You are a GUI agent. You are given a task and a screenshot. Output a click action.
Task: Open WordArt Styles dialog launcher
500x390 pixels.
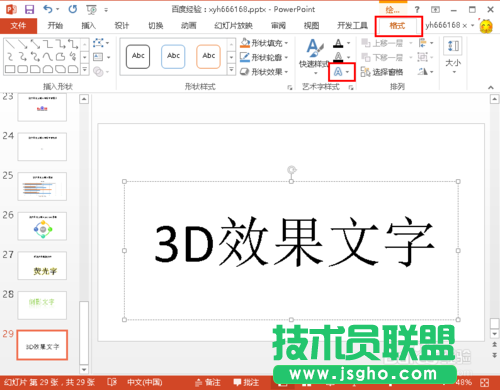[x=351, y=88]
